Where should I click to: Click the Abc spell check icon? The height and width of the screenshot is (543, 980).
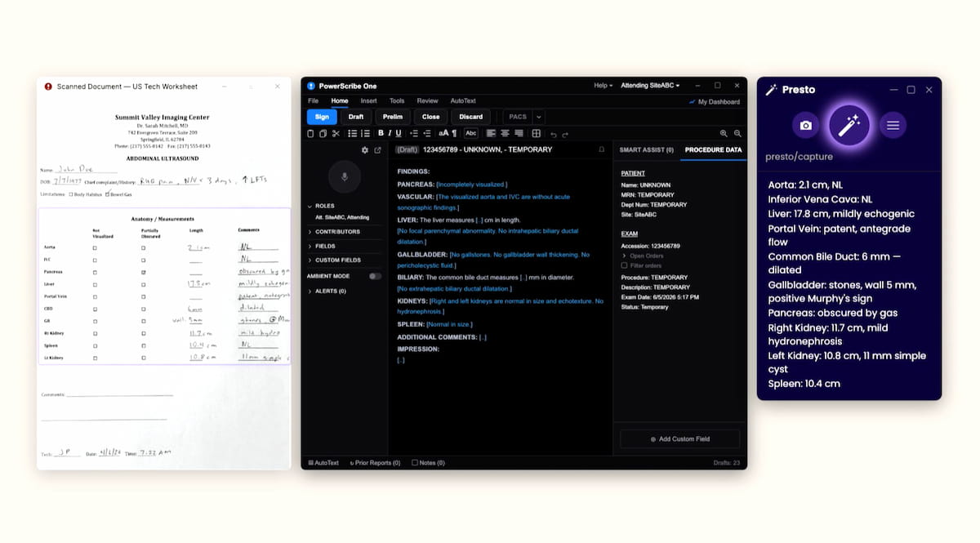(471, 133)
